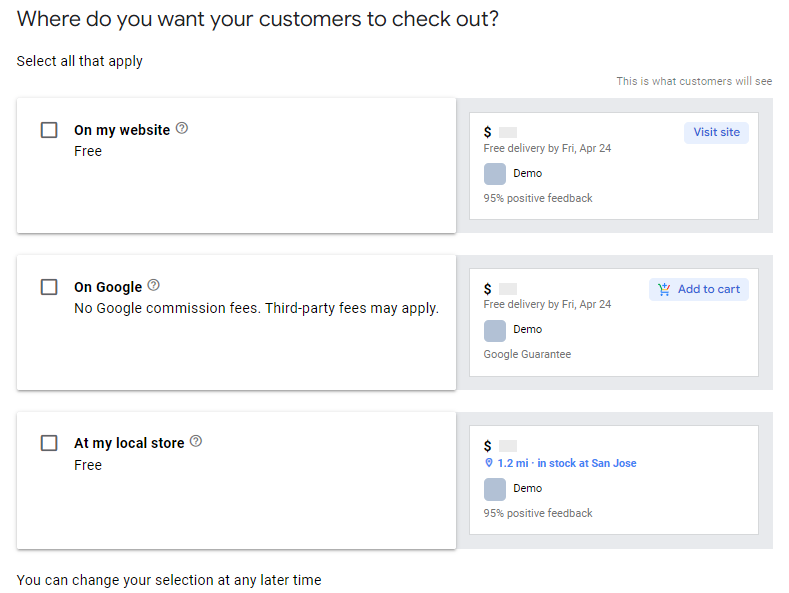Click the On my website label

tap(122, 130)
